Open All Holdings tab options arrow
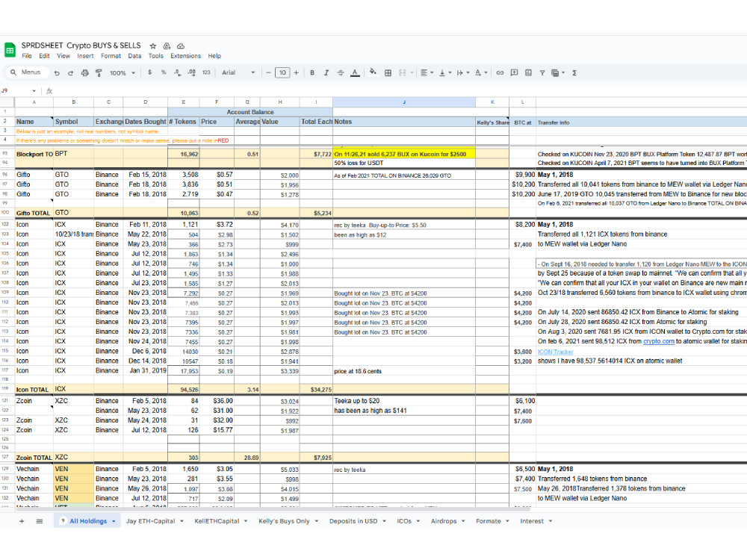The width and height of the screenshot is (747, 560). tap(114, 521)
